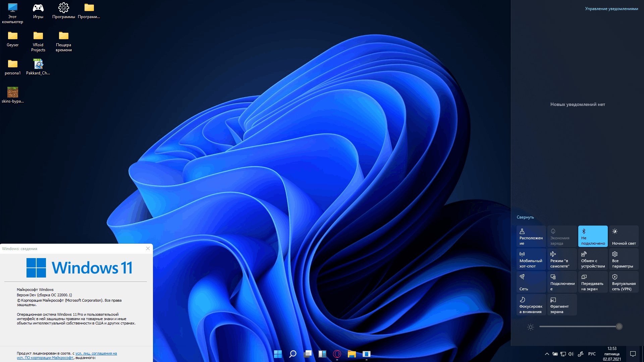644x362 pixels.
Task: Toggle the 'Обмен с устройствами' nearby sharing tile
Action: (593, 259)
